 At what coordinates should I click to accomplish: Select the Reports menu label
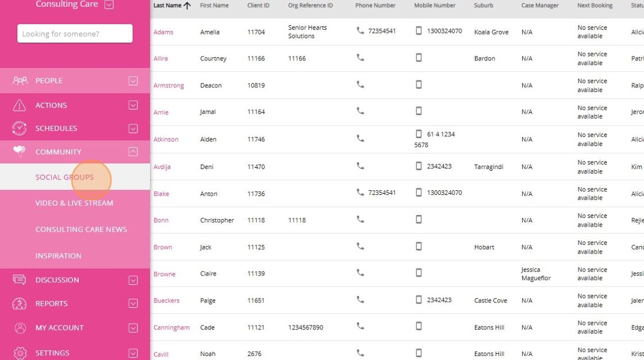tap(51, 303)
